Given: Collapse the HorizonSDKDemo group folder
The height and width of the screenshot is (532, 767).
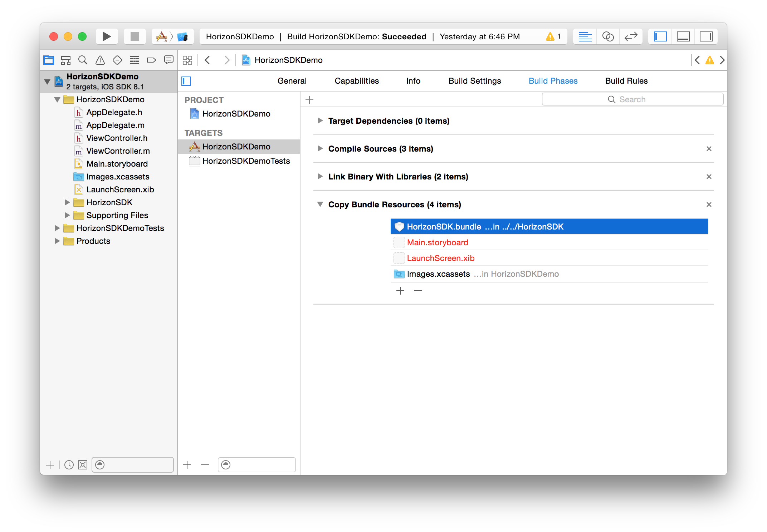Looking at the screenshot, I should pos(57,99).
